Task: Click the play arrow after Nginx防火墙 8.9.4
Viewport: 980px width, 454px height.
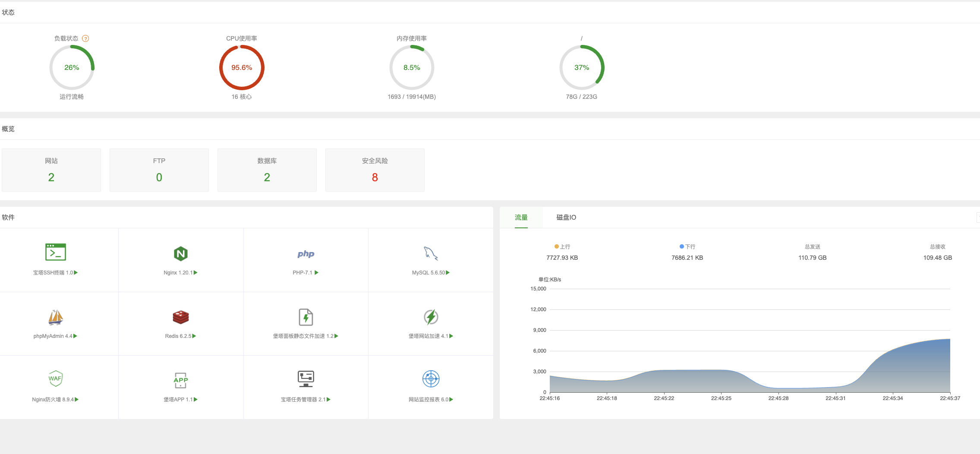Action: 77,400
